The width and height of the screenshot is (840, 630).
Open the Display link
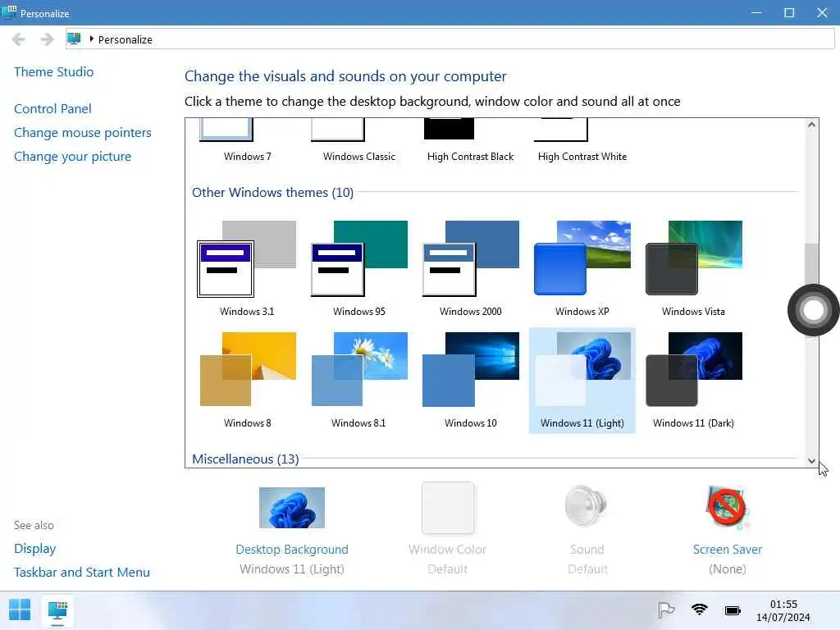point(34,549)
